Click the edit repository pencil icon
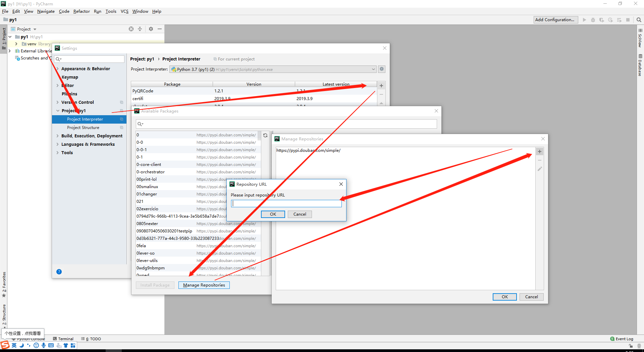 tap(540, 169)
